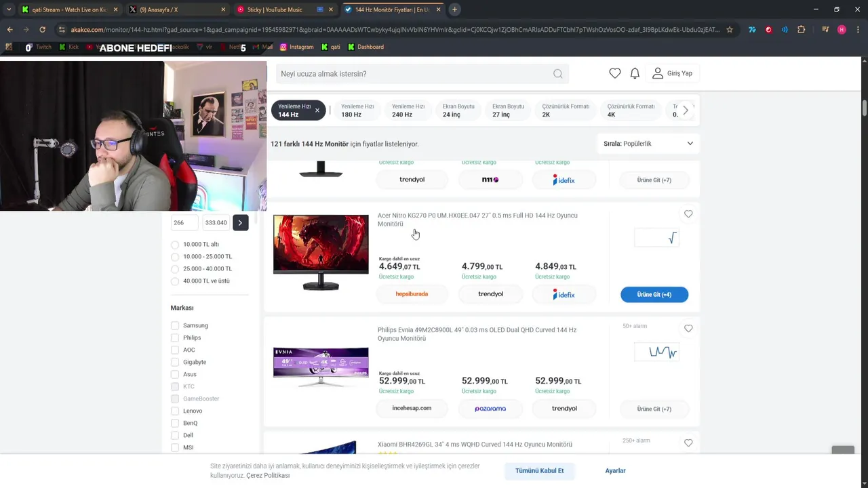The image size is (868, 488).
Task: Click the search magnifier icon in the search box
Action: coord(557,74)
